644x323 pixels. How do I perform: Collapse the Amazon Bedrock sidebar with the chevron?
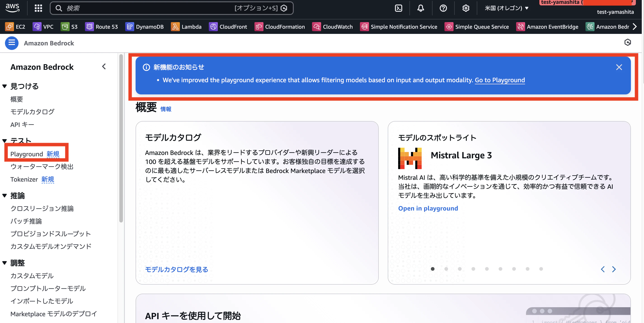pyautogui.click(x=104, y=67)
